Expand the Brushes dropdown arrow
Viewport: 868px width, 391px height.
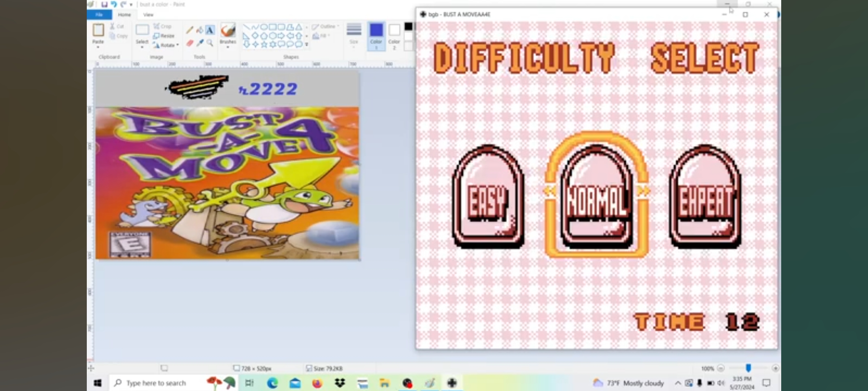228,47
